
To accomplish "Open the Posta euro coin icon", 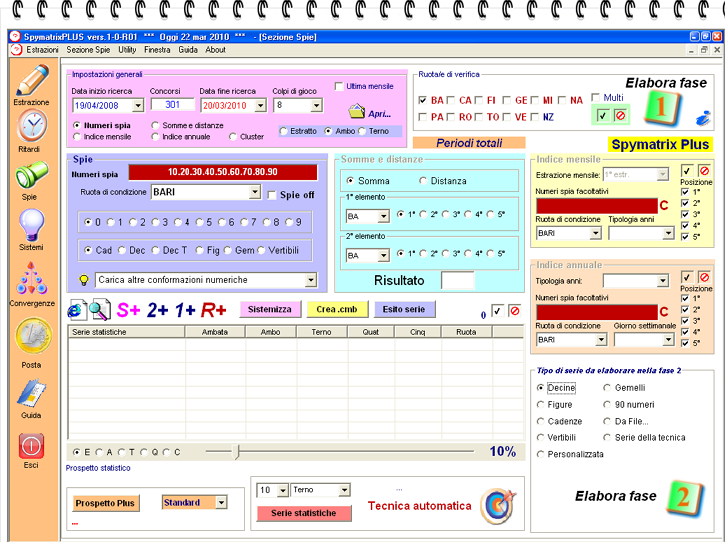I will click(x=32, y=336).
